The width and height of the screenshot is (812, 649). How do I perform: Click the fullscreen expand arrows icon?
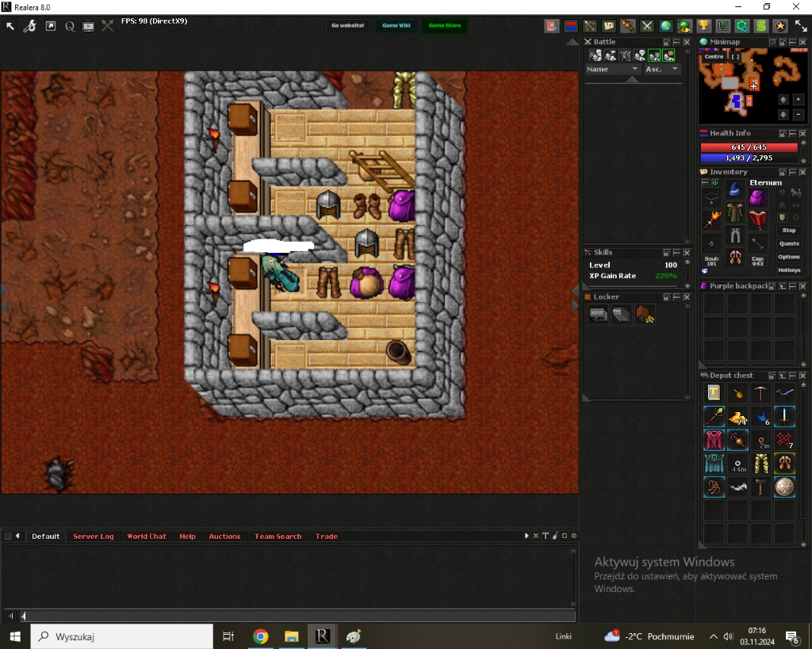coord(801,25)
